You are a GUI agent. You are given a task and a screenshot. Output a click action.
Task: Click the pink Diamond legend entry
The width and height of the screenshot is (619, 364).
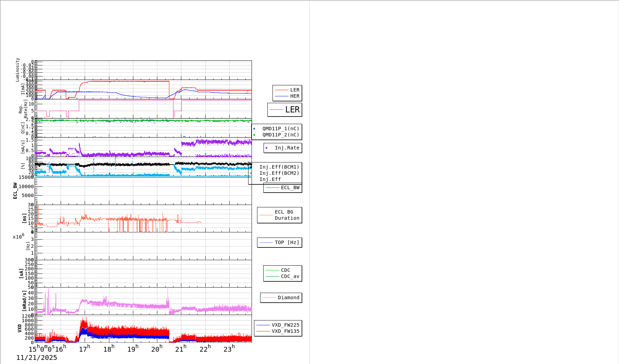pos(281,298)
